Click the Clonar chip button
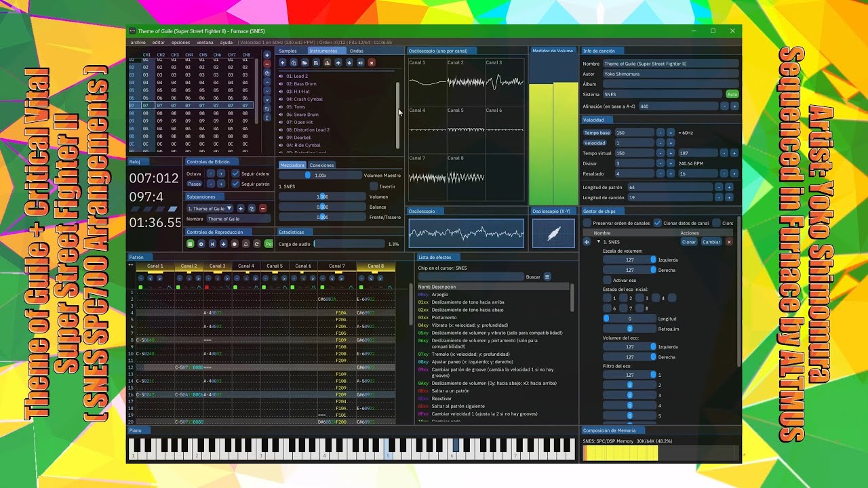868x488 pixels. click(689, 242)
